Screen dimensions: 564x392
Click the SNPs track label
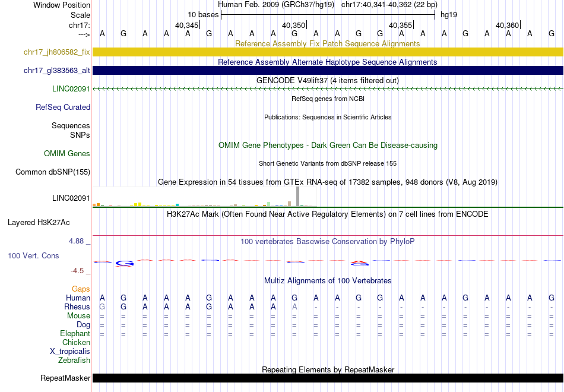point(80,135)
